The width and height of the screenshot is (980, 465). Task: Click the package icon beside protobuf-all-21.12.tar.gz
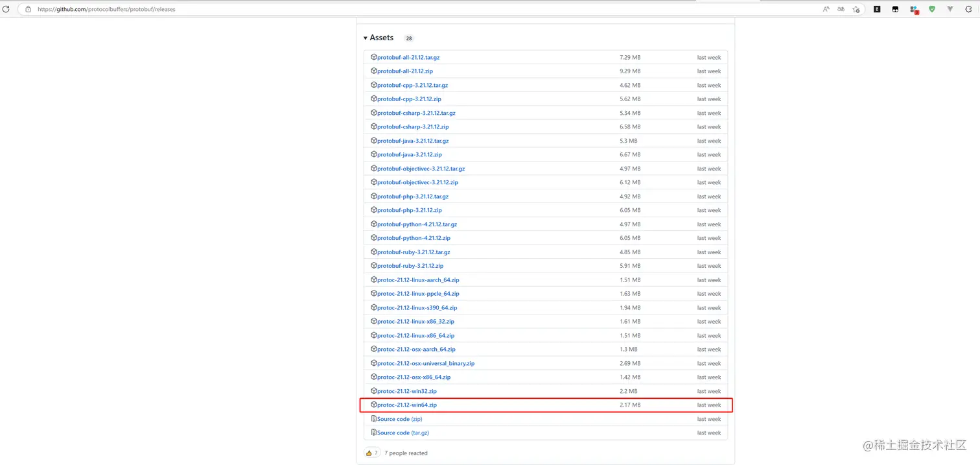374,57
